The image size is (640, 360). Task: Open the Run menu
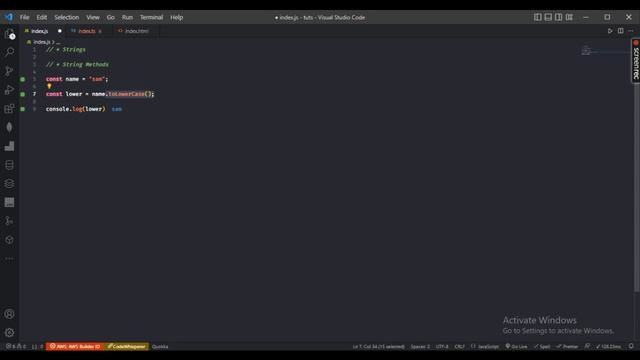tap(127, 17)
